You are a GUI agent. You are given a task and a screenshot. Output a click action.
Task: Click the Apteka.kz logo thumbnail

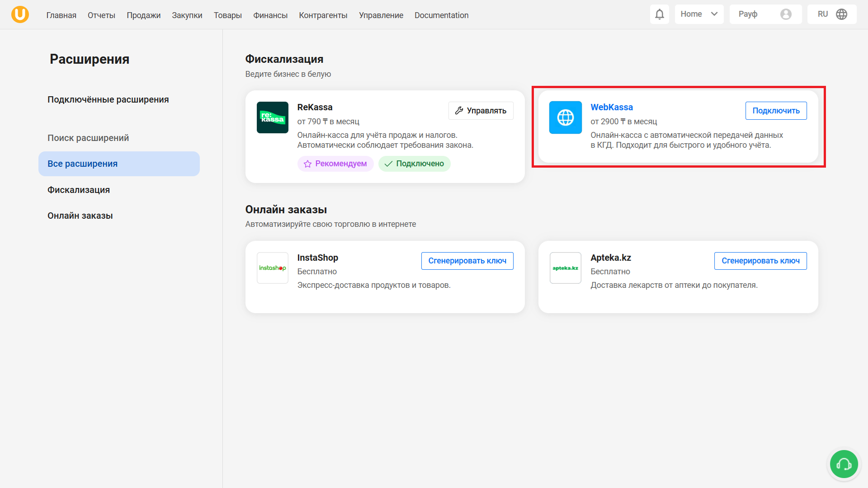[565, 268]
